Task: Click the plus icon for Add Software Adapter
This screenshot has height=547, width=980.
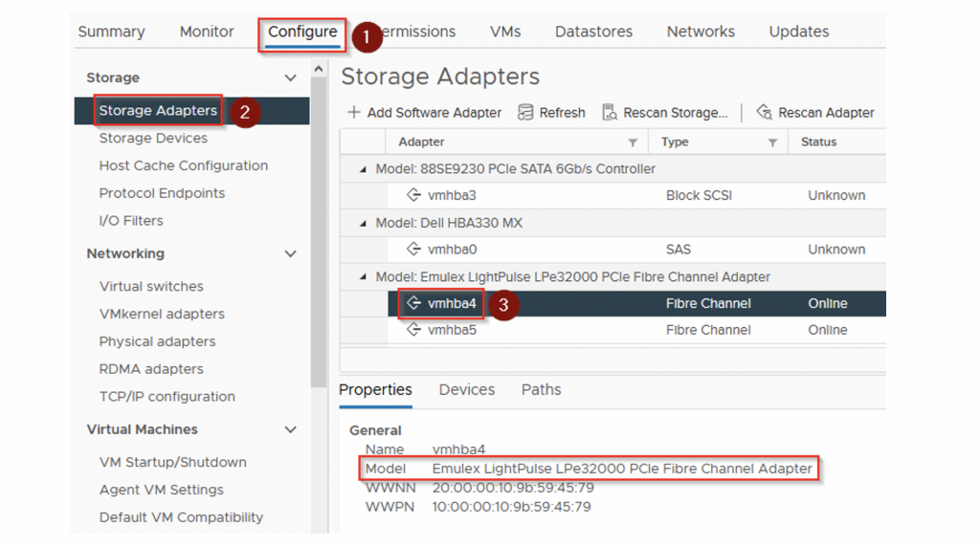Action: [354, 113]
